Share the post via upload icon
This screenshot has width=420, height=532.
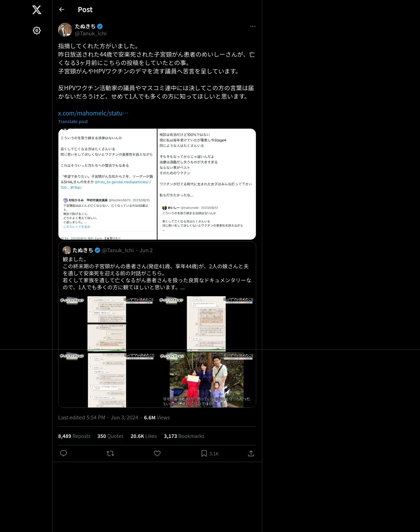coord(251,453)
